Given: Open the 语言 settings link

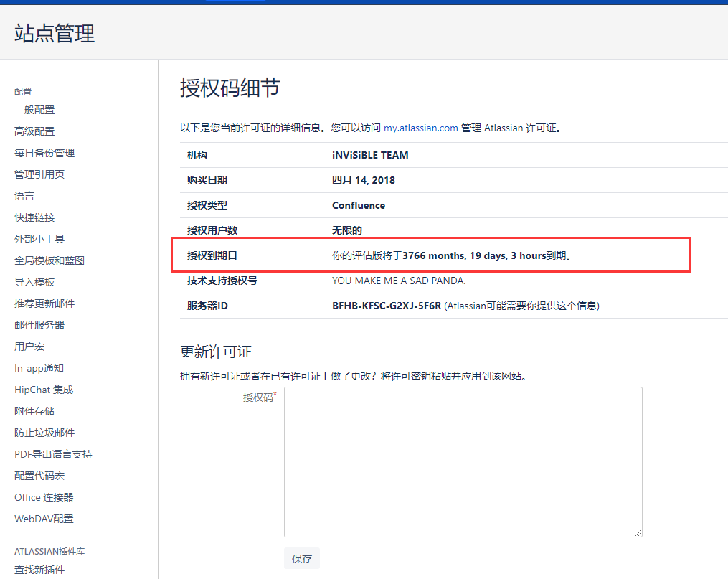Looking at the screenshot, I should pos(24,196).
